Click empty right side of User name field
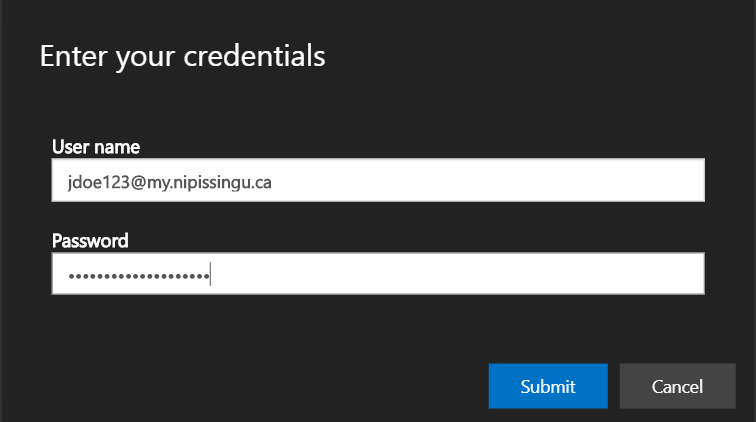 coord(500,182)
